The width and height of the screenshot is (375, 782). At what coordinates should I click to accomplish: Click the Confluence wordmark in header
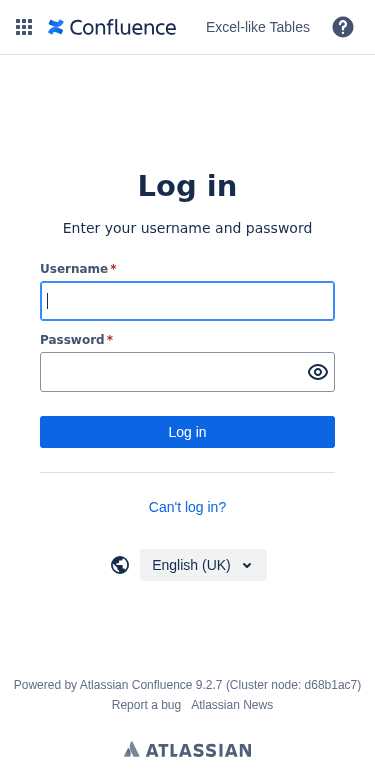pos(123,27)
